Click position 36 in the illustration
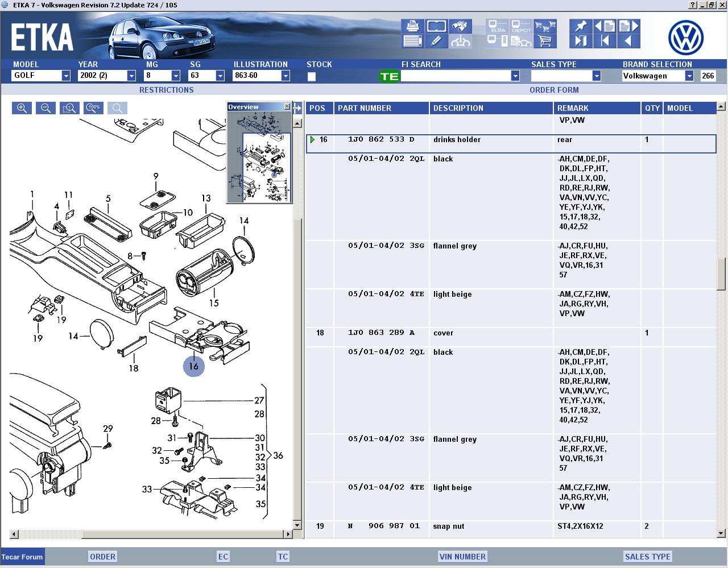The width and height of the screenshot is (728, 568). tap(278, 455)
